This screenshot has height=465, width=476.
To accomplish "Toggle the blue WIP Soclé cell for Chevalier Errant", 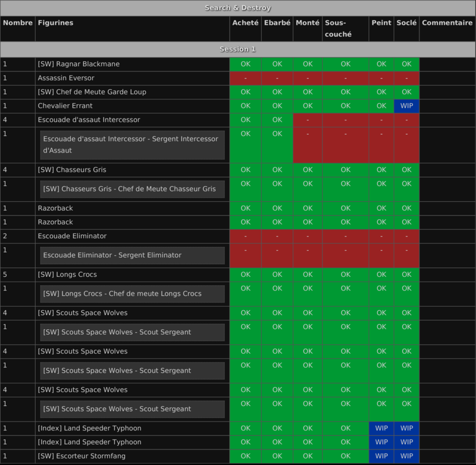I will 406,106.
